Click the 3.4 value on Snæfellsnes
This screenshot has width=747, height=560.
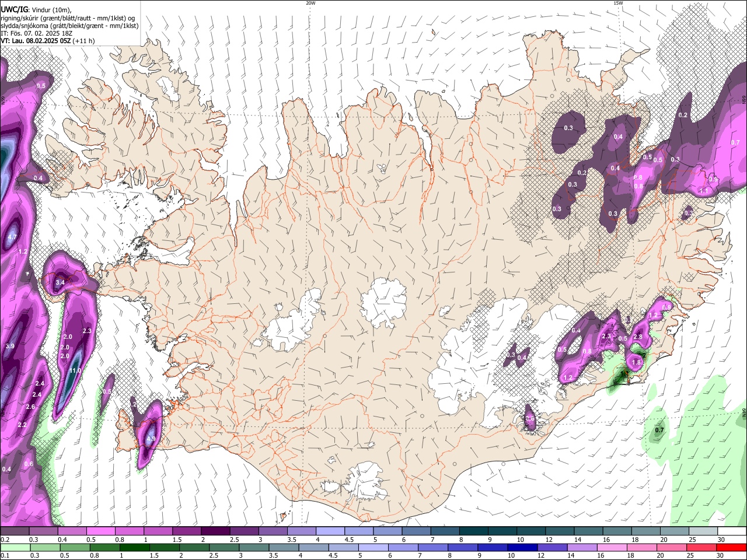(x=60, y=282)
